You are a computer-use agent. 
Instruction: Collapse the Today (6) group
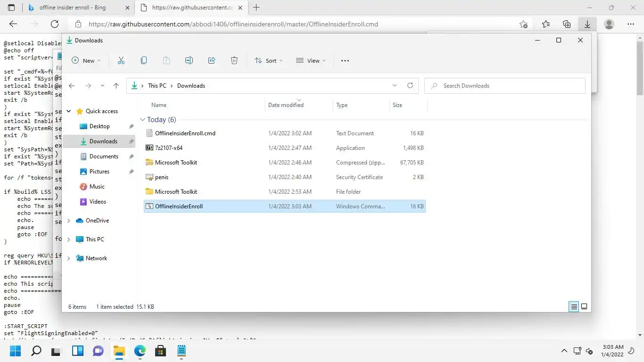coord(143,120)
